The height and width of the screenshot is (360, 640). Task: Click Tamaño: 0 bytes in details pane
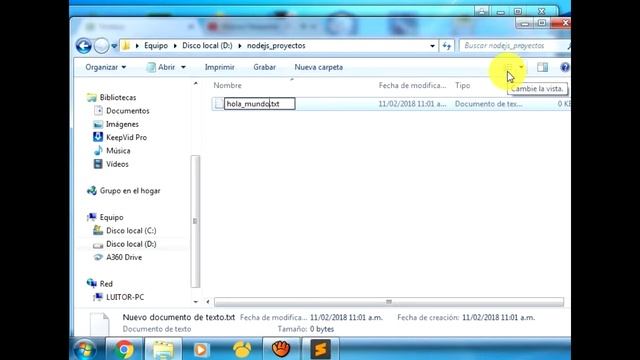[x=306, y=329]
